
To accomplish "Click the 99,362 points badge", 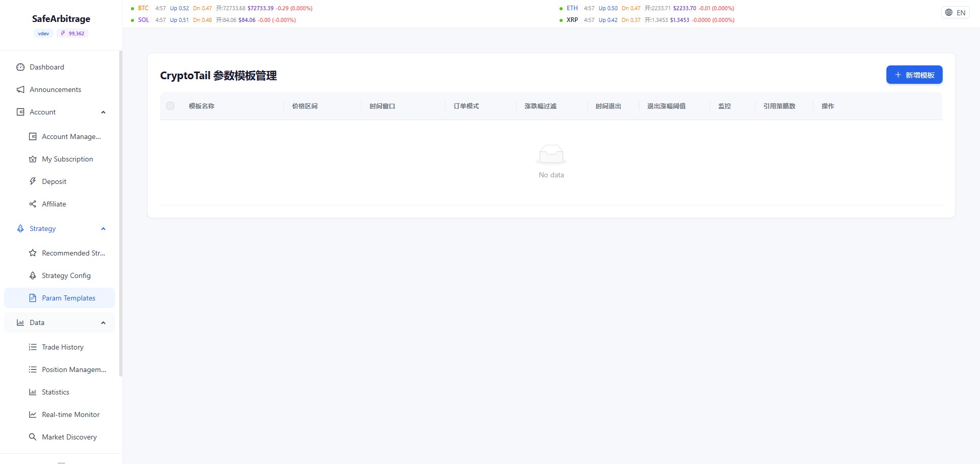I will coord(72,33).
